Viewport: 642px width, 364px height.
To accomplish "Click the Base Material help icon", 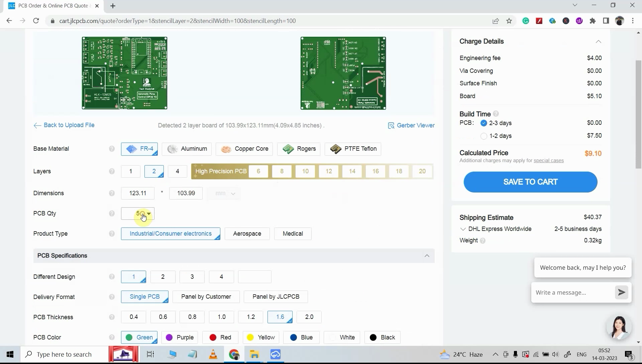I will coord(112,149).
